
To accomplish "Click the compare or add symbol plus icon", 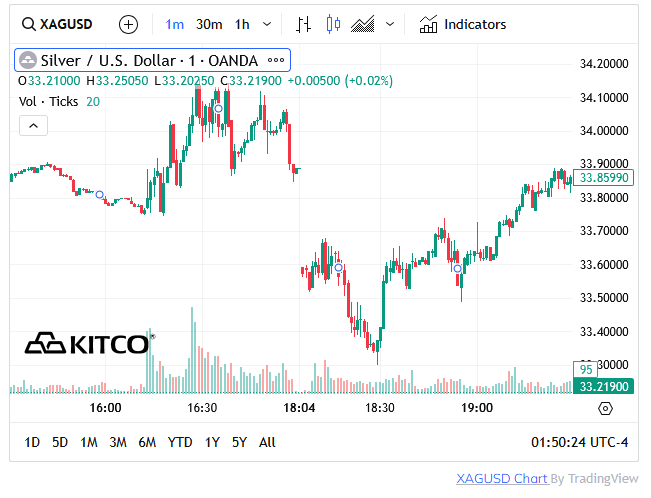I will pyautogui.click(x=128, y=25).
